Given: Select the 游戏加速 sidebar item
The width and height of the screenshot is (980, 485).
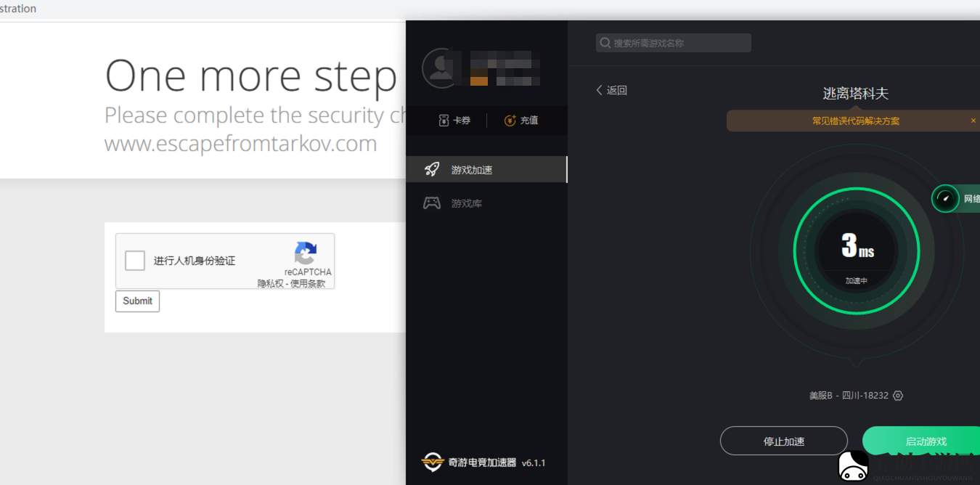Looking at the screenshot, I should coord(486,170).
